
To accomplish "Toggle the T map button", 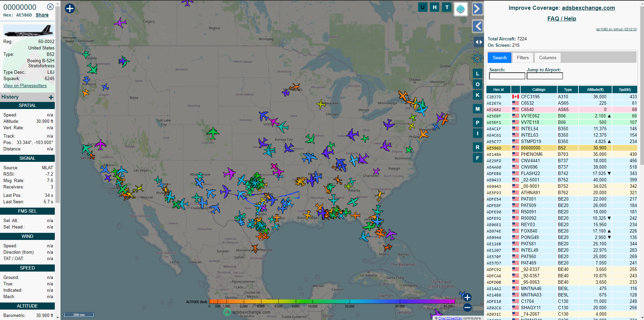I will click(447, 7).
